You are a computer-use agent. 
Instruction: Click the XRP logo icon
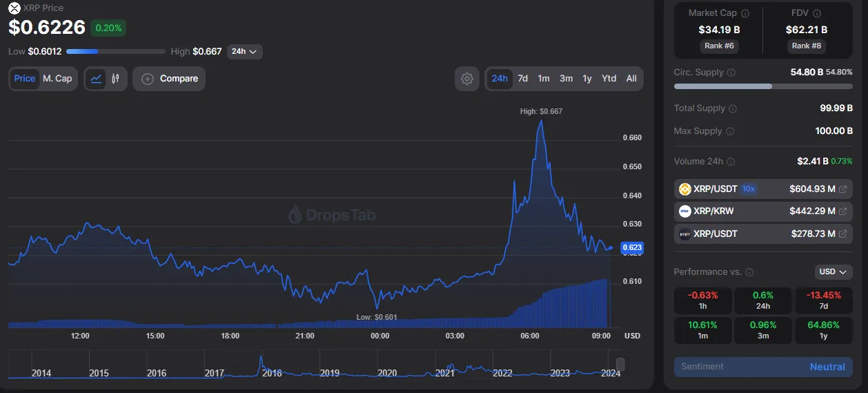(14, 8)
